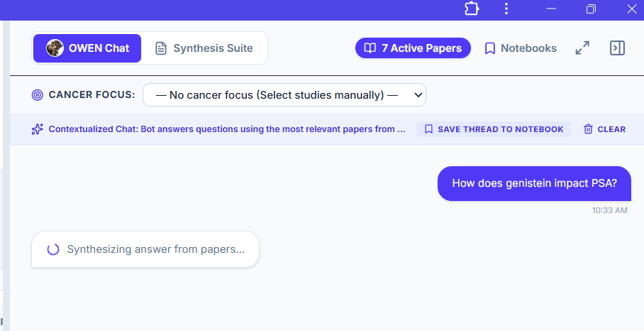Click the Notebooks bookmark icon
Screen dimensions: 644x331
pyautogui.click(x=489, y=48)
